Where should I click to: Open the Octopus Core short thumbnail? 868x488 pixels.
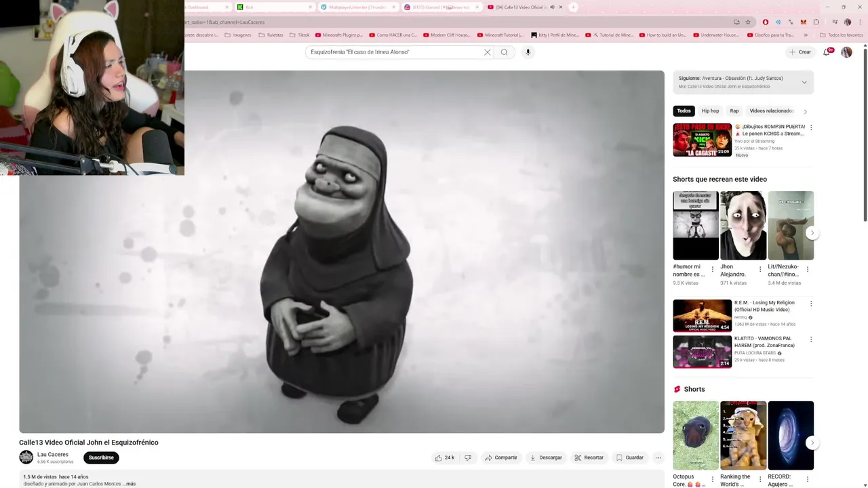click(696, 436)
